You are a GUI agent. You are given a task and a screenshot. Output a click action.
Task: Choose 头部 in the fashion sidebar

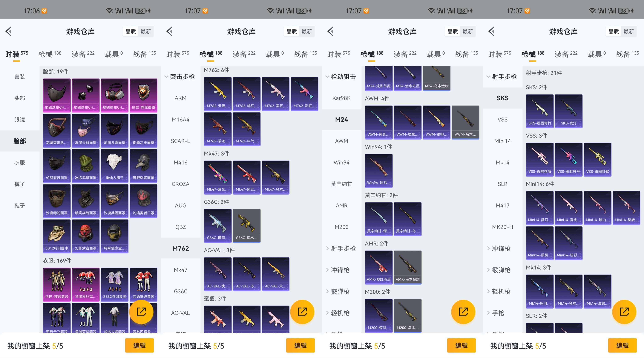19,98
